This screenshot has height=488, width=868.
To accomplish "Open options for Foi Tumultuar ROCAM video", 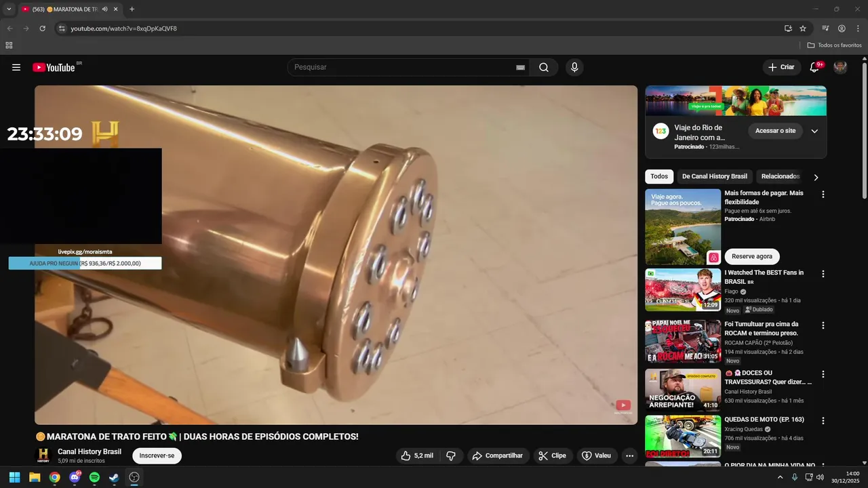I will [823, 325].
